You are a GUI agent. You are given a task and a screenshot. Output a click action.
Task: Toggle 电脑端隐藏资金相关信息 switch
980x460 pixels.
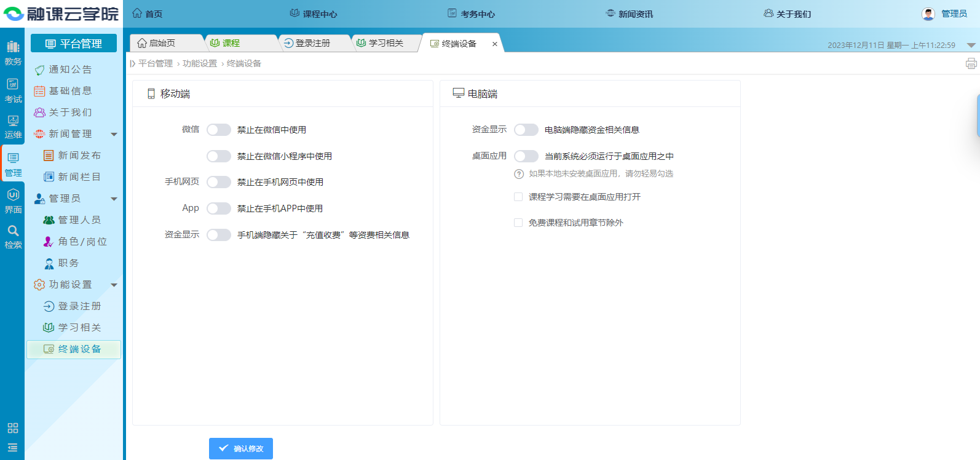tap(526, 130)
